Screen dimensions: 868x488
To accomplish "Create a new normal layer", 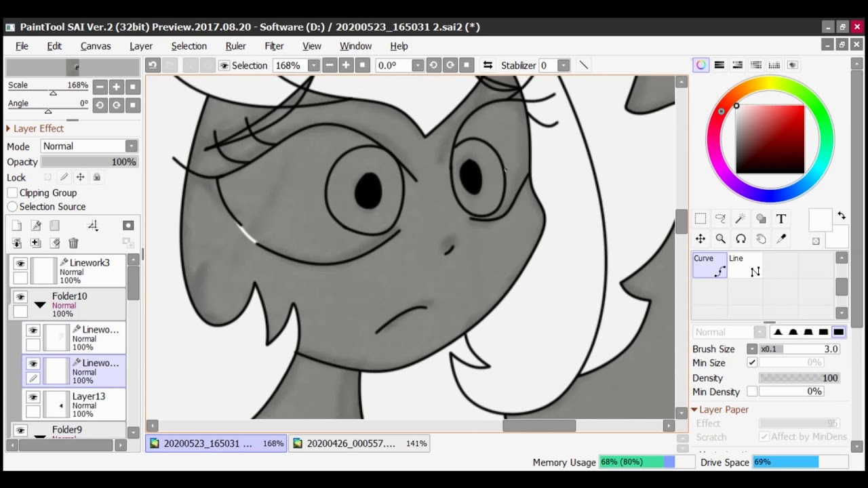I will tap(17, 226).
